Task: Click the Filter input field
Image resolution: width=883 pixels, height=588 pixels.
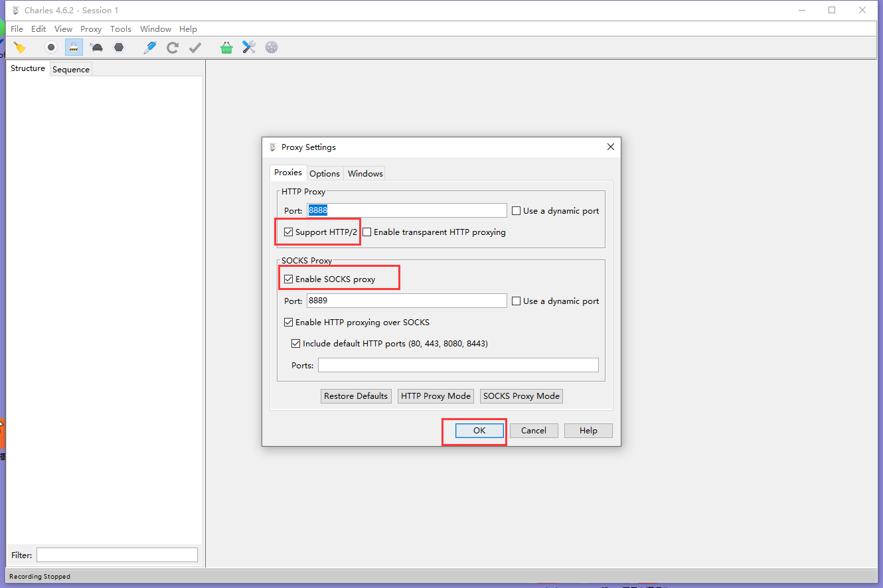Action: (117, 555)
